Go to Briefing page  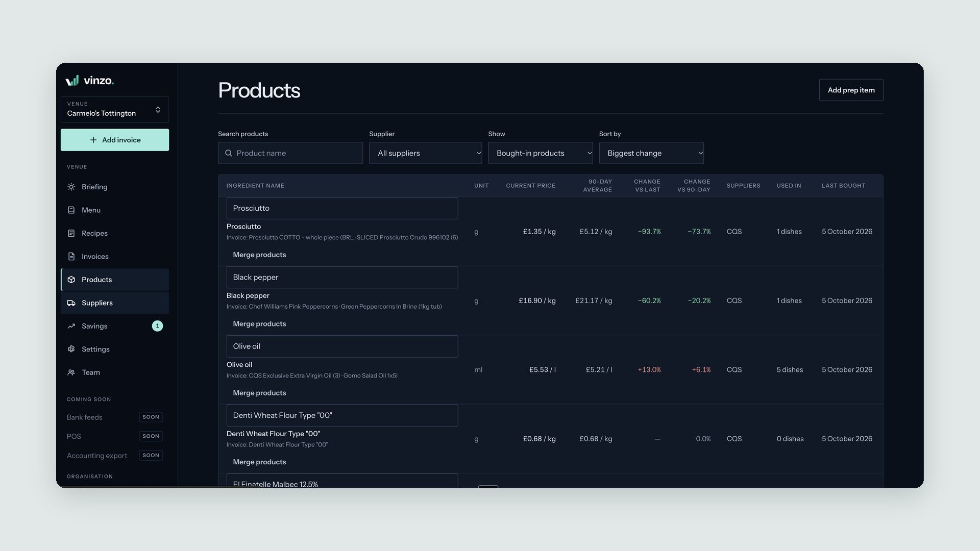115,187
